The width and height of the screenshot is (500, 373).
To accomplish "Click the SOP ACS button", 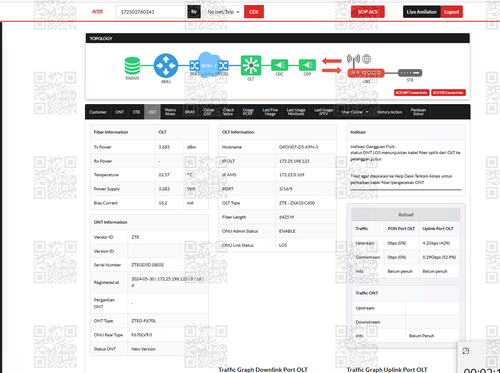I will point(368,12).
